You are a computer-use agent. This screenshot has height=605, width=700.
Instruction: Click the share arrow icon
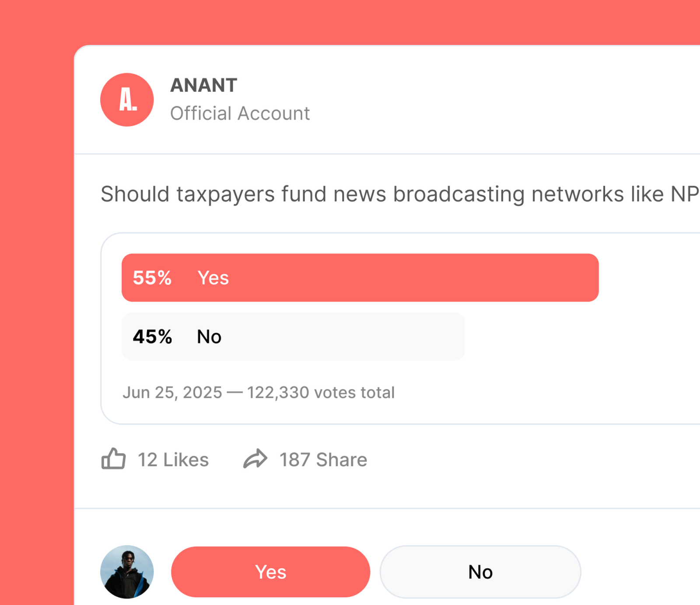(x=255, y=459)
